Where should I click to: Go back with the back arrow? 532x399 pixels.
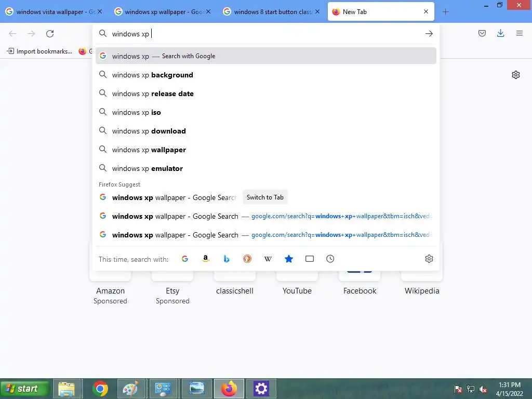point(12,34)
